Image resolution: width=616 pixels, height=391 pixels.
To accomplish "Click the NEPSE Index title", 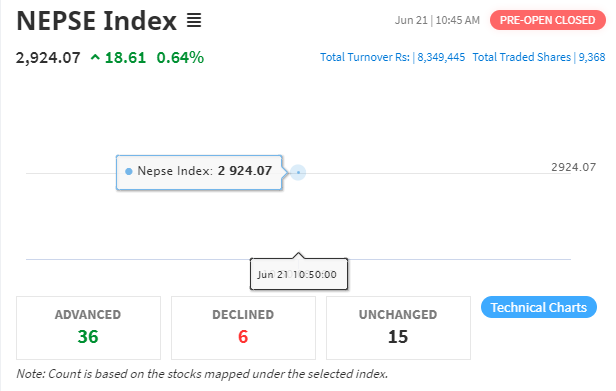I will 97,20.
